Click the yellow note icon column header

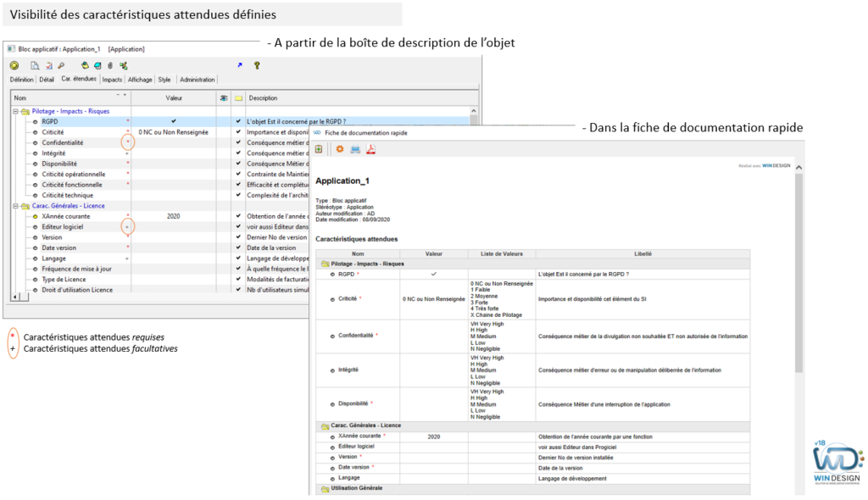(x=238, y=98)
